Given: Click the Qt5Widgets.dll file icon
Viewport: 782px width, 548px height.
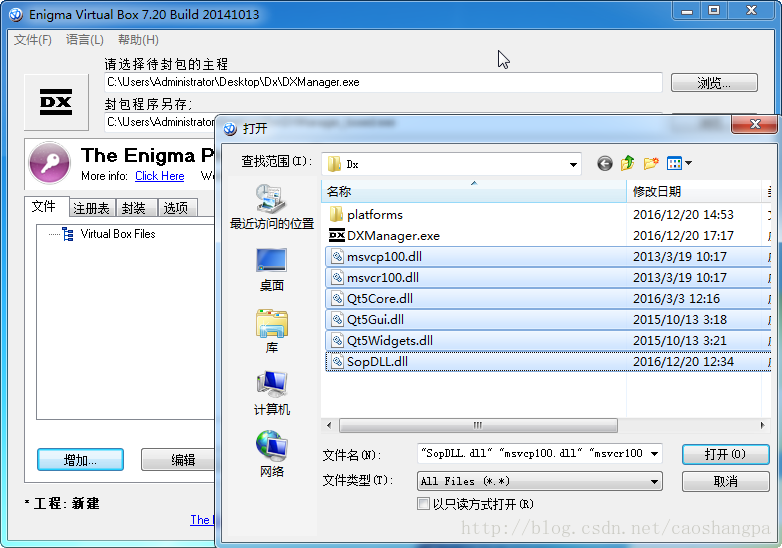Looking at the screenshot, I should [x=338, y=340].
